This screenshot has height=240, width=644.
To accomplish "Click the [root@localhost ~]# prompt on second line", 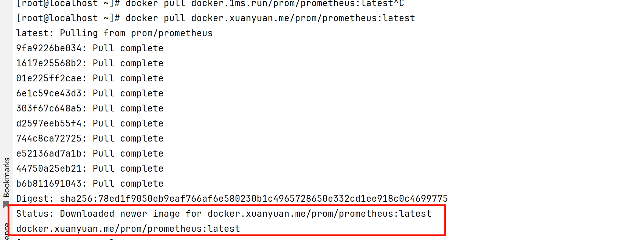I will click(x=68, y=18).
